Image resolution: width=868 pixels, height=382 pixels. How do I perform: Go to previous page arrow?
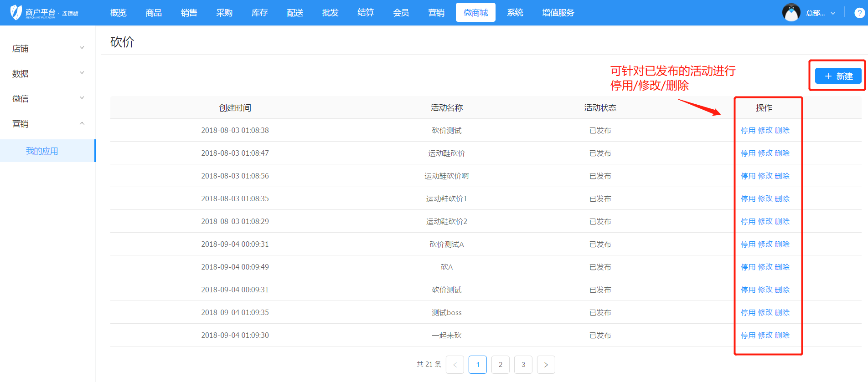(455, 365)
